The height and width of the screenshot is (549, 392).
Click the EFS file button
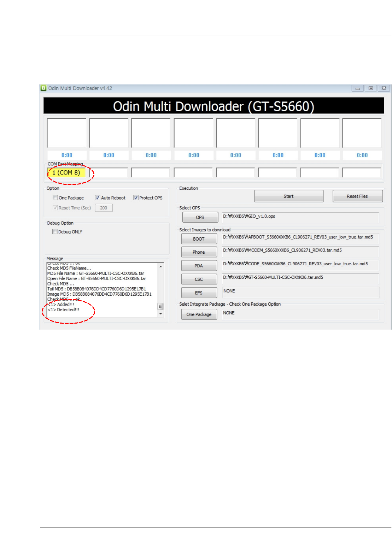click(x=199, y=293)
